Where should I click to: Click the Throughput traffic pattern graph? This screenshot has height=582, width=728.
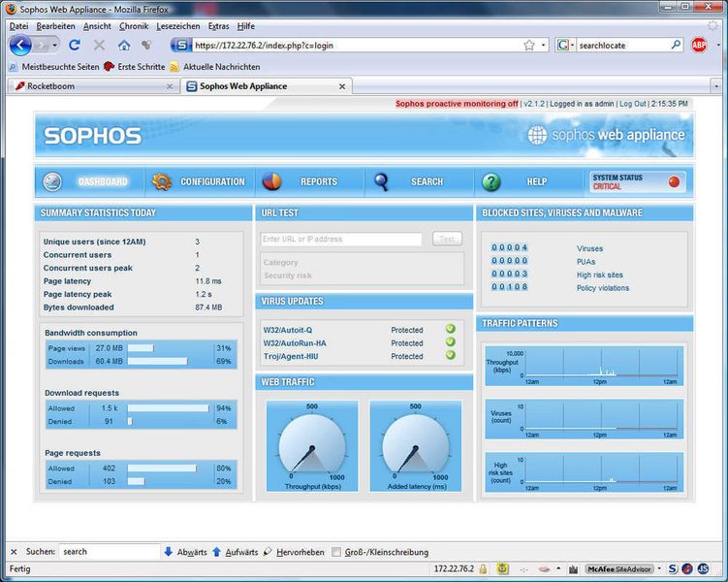coord(585,366)
